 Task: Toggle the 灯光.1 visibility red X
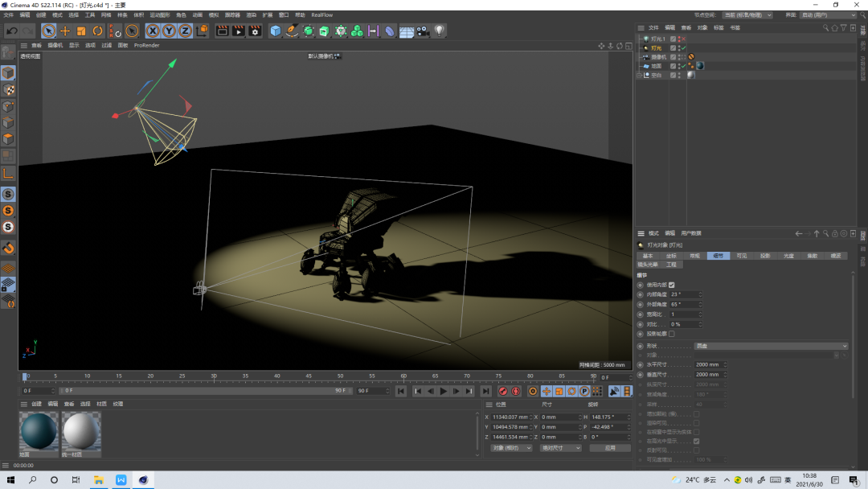coord(684,39)
